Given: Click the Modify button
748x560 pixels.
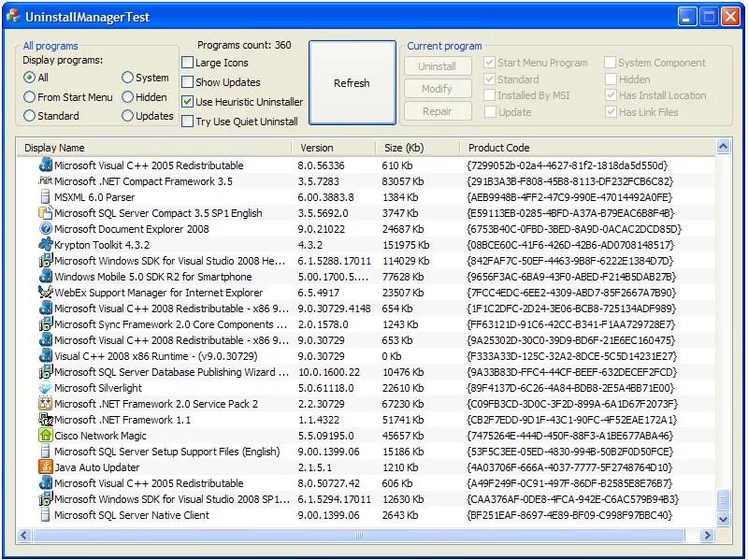Looking at the screenshot, I should click(438, 89).
